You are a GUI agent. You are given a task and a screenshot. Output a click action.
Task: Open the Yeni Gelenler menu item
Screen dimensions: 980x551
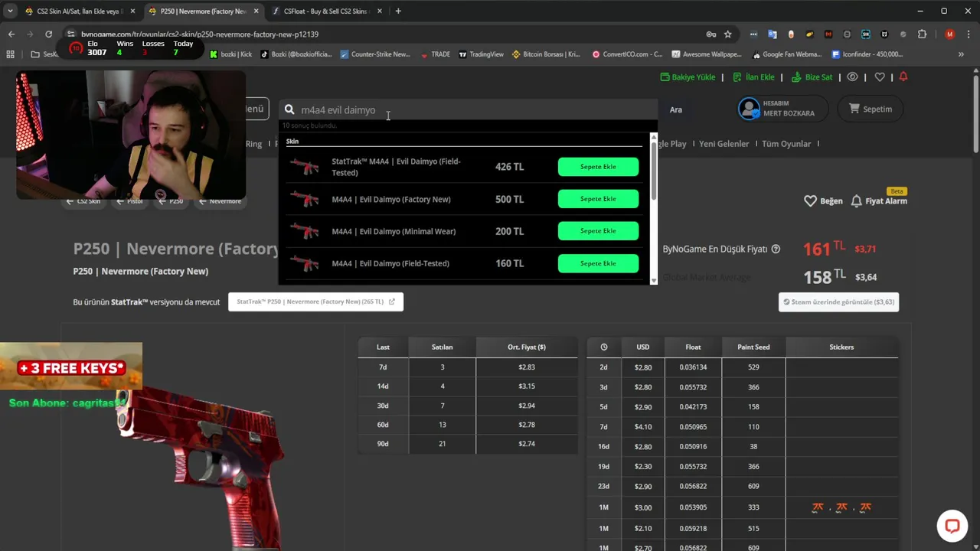pos(724,144)
